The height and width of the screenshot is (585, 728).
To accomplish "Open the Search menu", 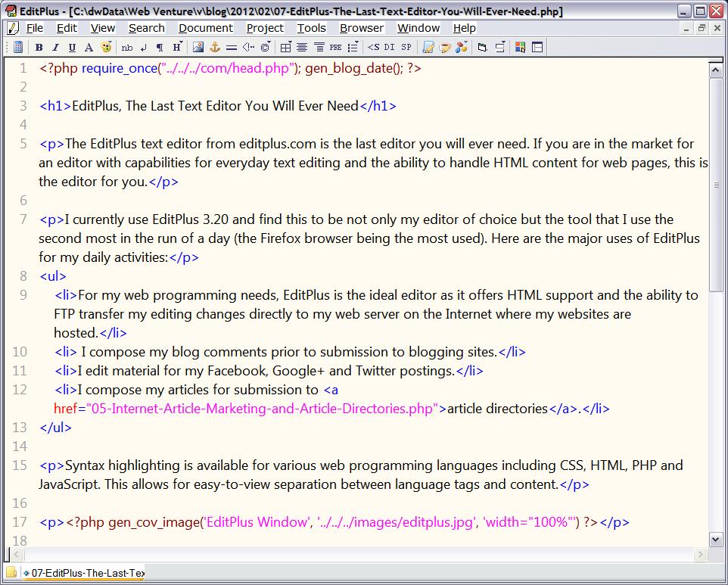I will coord(147,28).
